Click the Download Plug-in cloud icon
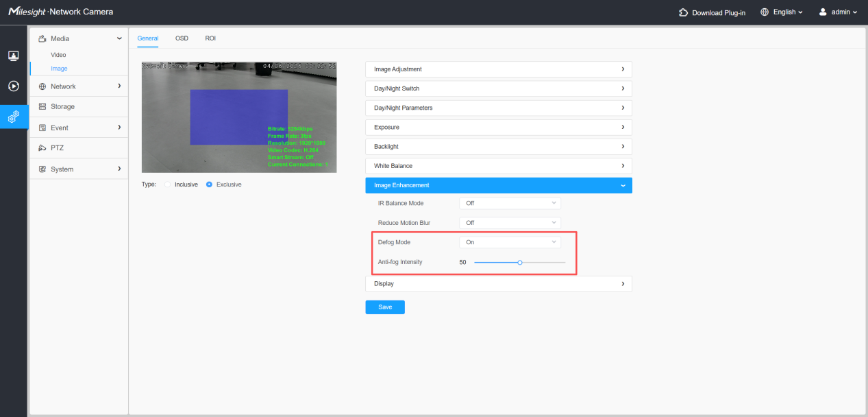This screenshot has height=417, width=868. click(683, 12)
